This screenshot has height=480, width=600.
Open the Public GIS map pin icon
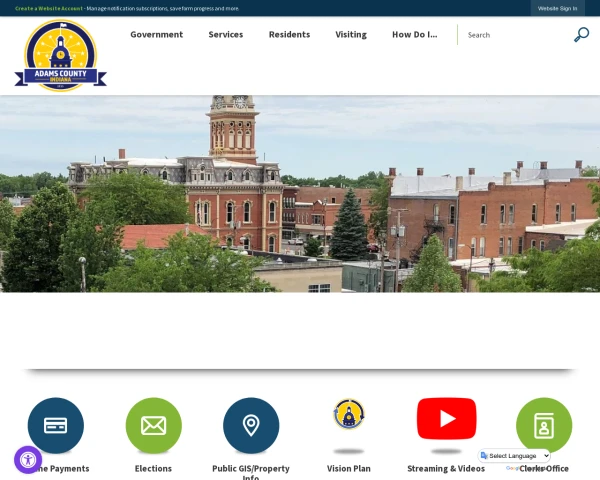[251, 425]
